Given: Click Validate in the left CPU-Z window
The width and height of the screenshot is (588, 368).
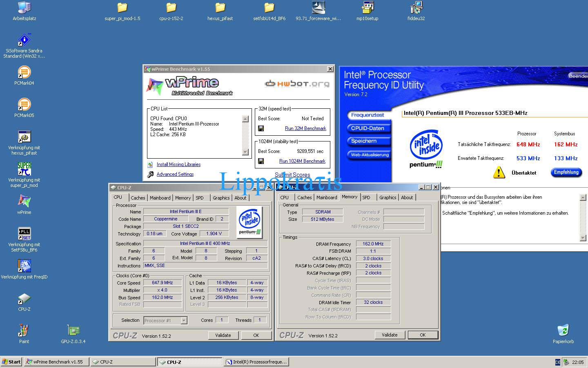Looking at the screenshot, I should click(223, 335).
